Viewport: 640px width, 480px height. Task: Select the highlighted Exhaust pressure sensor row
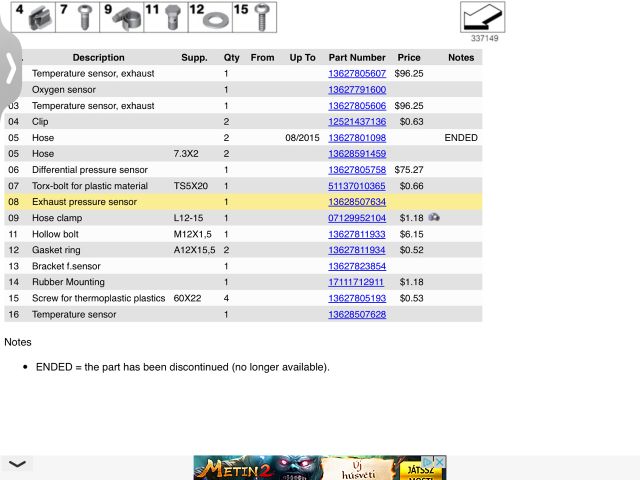point(100,202)
